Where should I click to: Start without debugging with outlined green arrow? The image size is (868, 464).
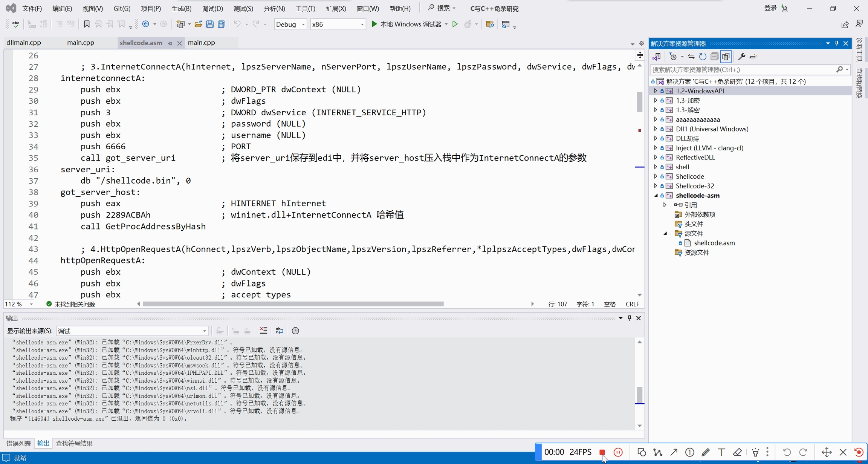click(x=455, y=25)
